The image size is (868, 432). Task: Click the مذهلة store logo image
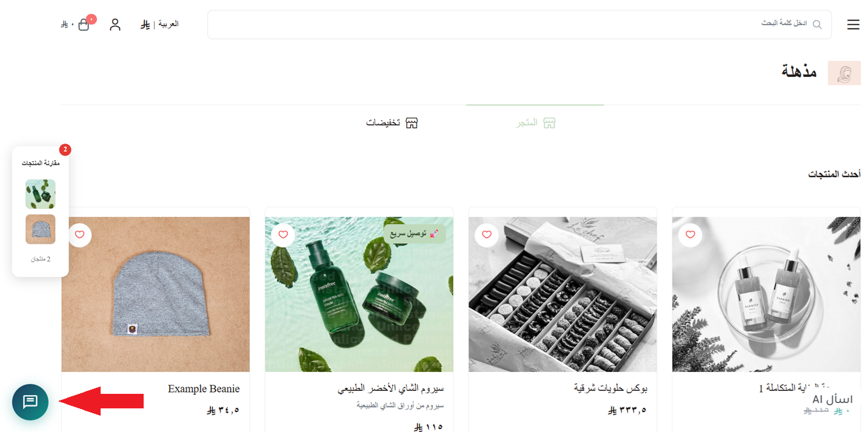coord(844,73)
